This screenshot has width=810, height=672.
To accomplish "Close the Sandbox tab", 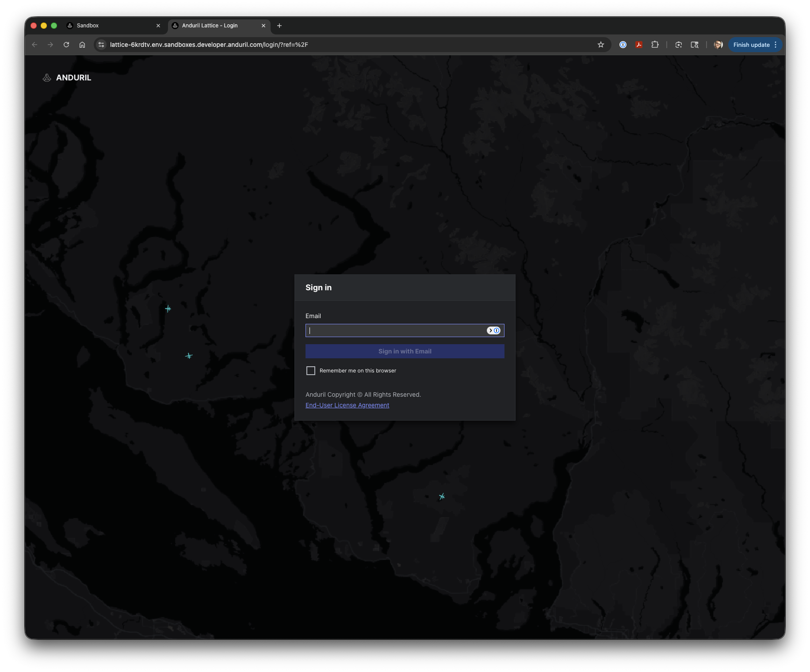I will 158,26.
